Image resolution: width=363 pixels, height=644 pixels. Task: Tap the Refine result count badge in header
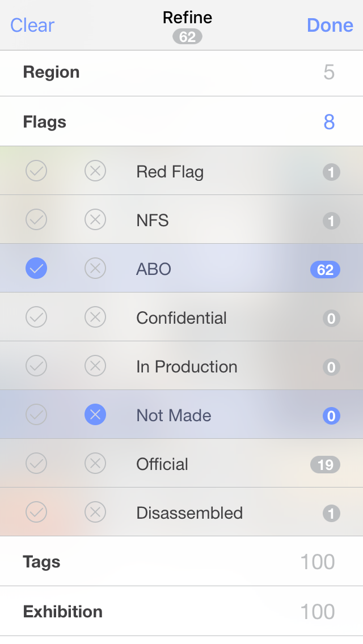(187, 37)
